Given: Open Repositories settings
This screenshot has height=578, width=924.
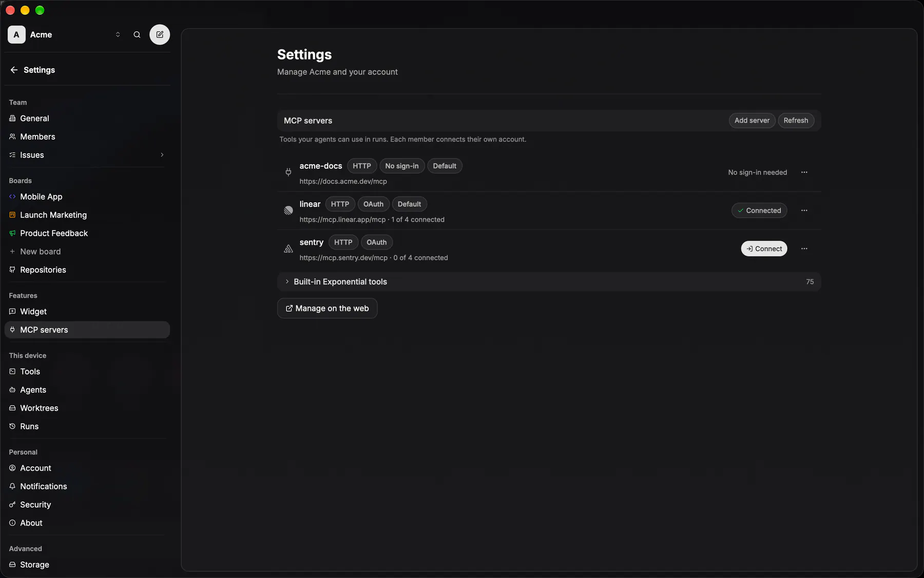Looking at the screenshot, I should 87,270.
